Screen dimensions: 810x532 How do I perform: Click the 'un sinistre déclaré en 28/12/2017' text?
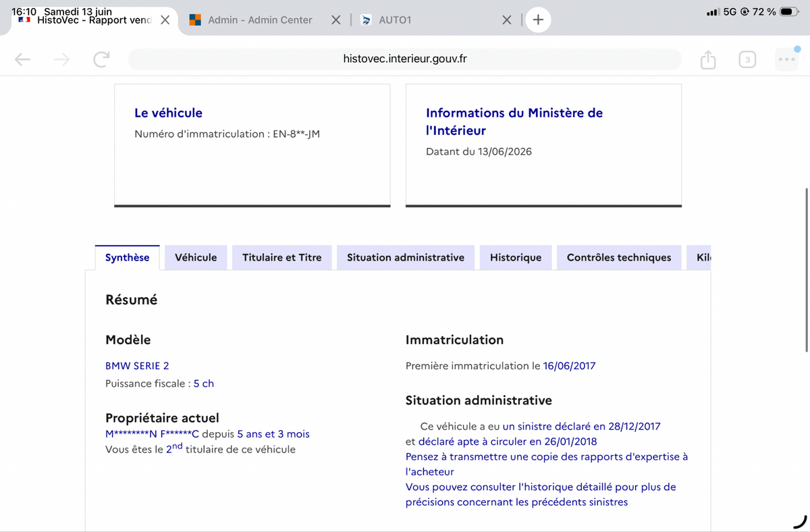click(x=581, y=427)
